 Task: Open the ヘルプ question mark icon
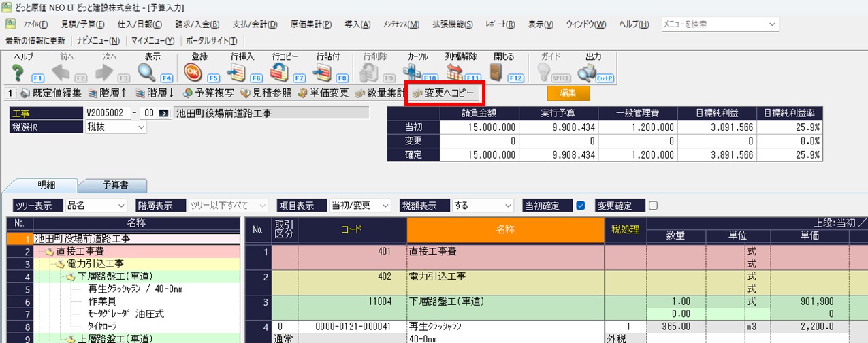[18, 71]
